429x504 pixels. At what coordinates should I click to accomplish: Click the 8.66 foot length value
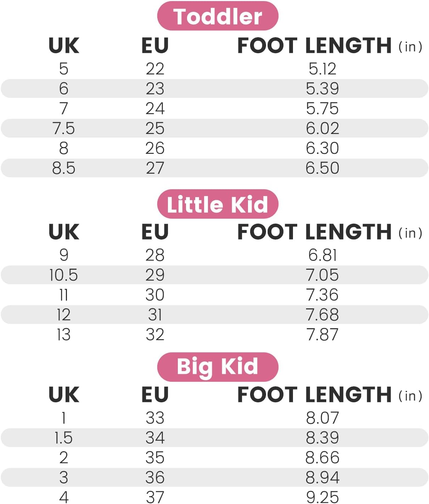coord(322,458)
